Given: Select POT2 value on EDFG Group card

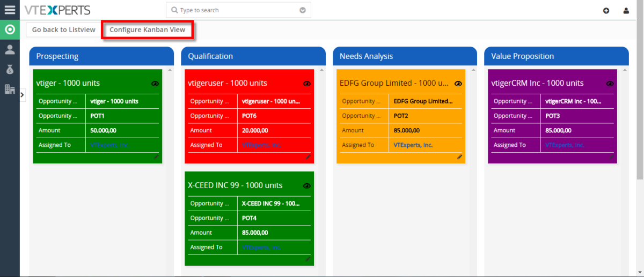Looking at the screenshot, I should pyautogui.click(x=401, y=116).
